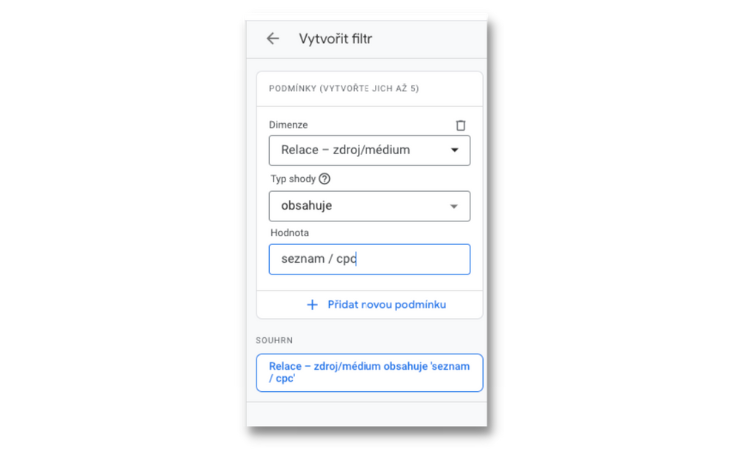
Task: Click the Dimenze field label
Action: (x=288, y=125)
